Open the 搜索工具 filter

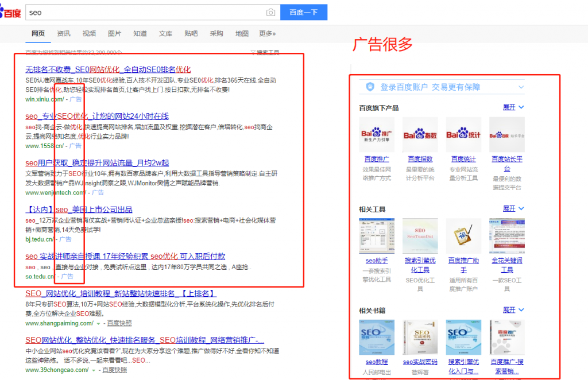(x=265, y=52)
